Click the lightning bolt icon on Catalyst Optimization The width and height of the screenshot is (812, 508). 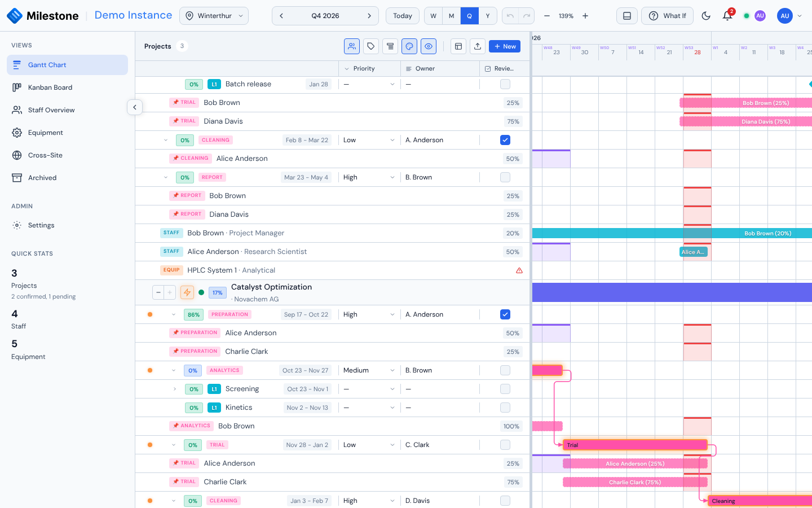(187, 292)
